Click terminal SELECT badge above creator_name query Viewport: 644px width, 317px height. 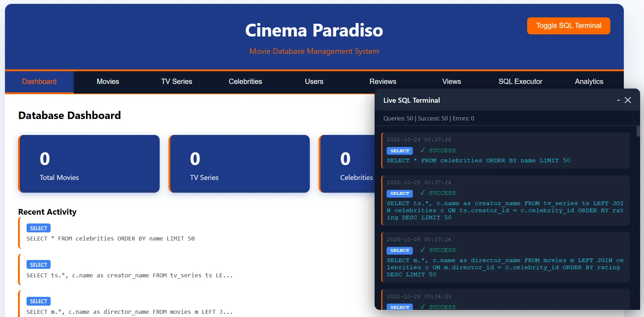pyautogui.click(x=400, y=193)
